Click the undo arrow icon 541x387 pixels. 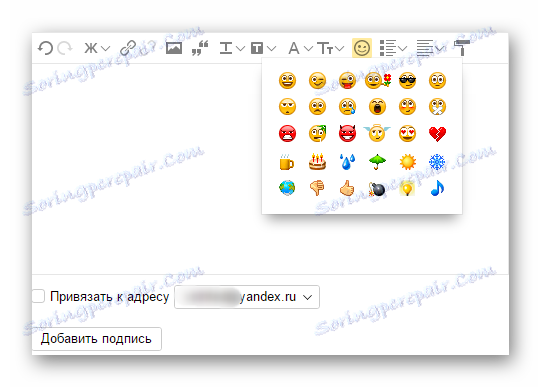45,48
